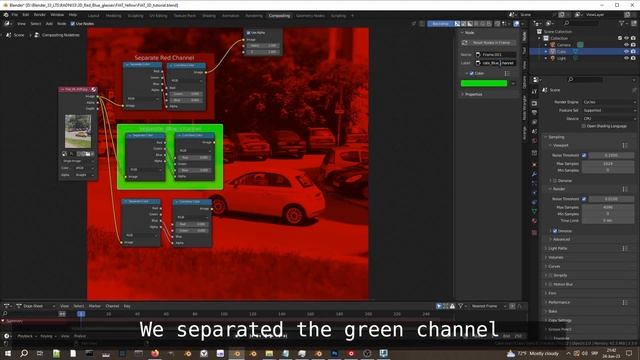Toggle the Render Denoise checkbox
The height and width of the screenshot is (360, 640).
[x=555, y=231]
